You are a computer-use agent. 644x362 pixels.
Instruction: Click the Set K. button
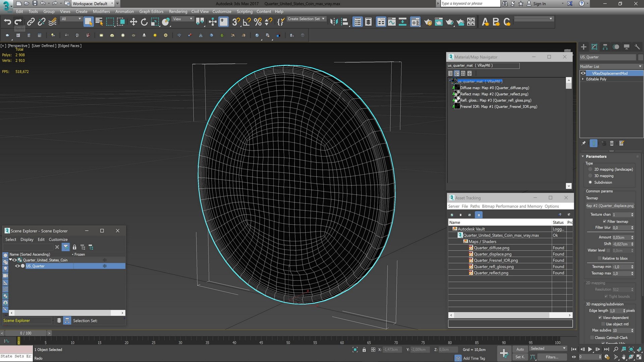click(x=520, y=357)
